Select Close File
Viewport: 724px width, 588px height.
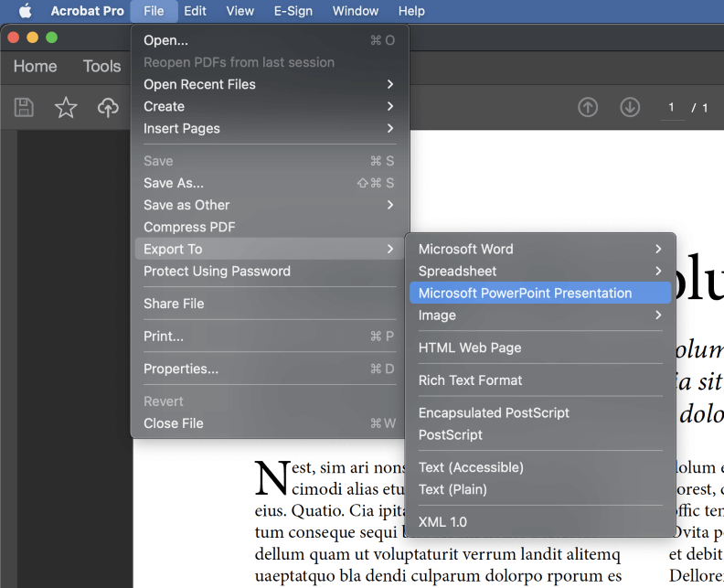coord(270,423)
